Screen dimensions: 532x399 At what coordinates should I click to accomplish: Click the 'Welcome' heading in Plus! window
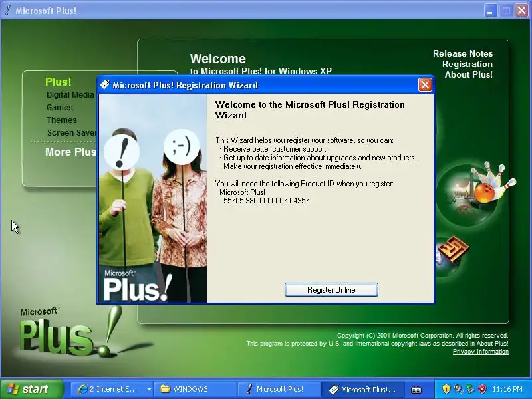[x=218, y=59]
